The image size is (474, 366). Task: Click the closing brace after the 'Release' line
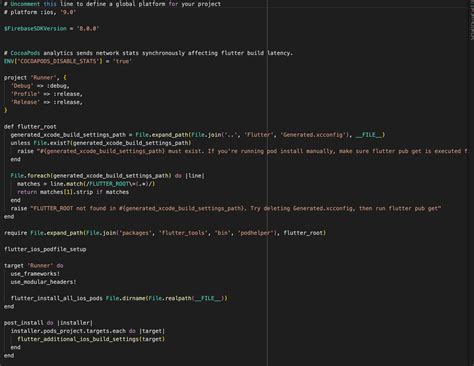[5, 110]
